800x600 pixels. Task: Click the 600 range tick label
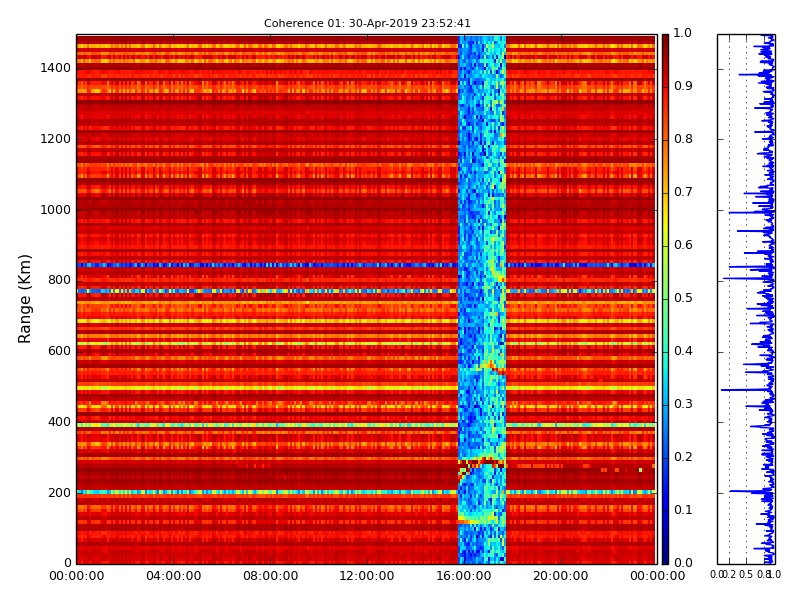[x=59, y=351]
